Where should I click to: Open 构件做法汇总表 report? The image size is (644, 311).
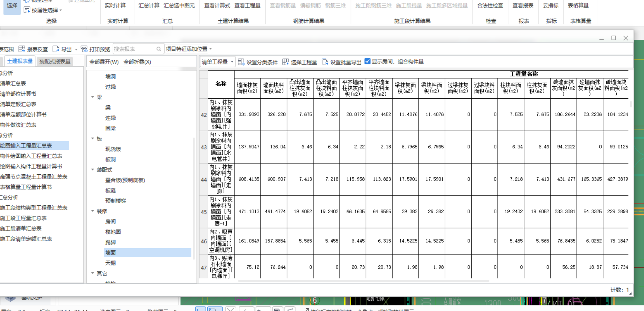18,125
